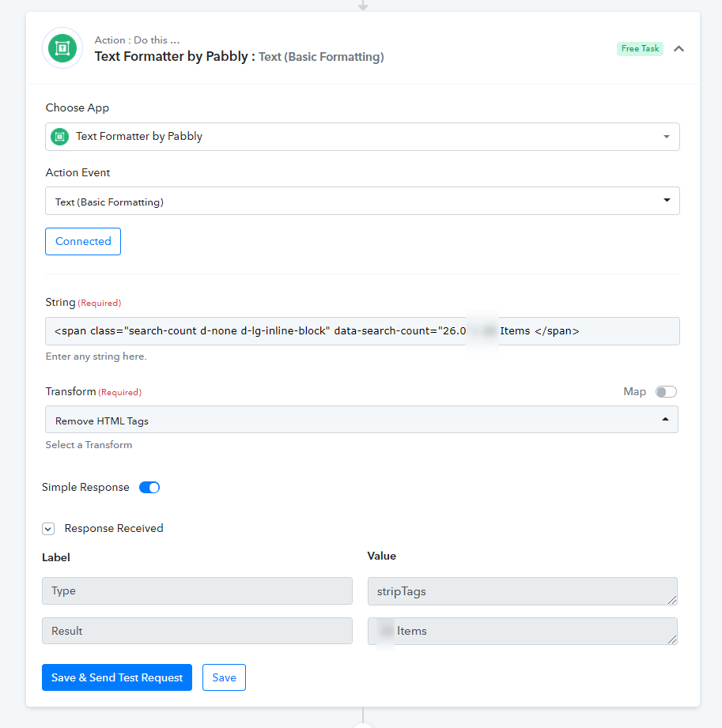The height and width of the screenshot is (728, 722).
Task: Click the Save button
Action: (224, 677)
